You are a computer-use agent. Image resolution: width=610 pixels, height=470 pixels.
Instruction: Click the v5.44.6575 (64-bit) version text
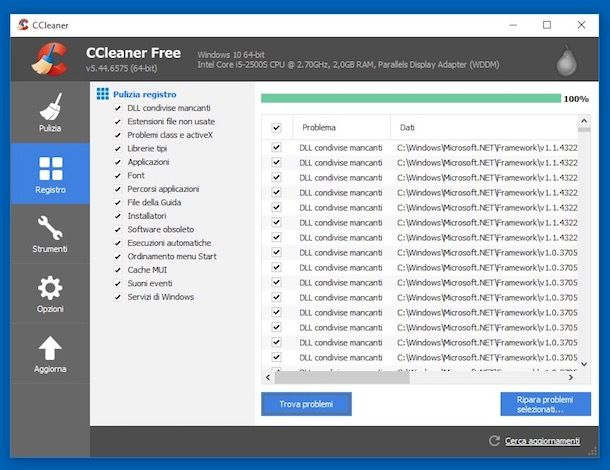click(x=122, y=68)
